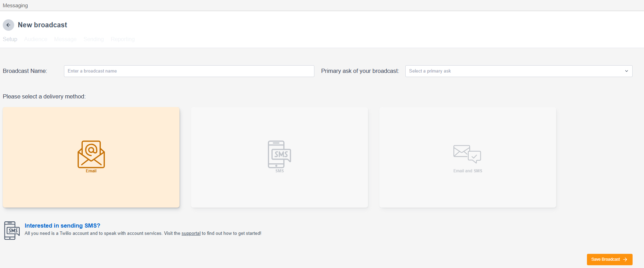
Task: Click the New broadcast title text
Action: point(43,25)
